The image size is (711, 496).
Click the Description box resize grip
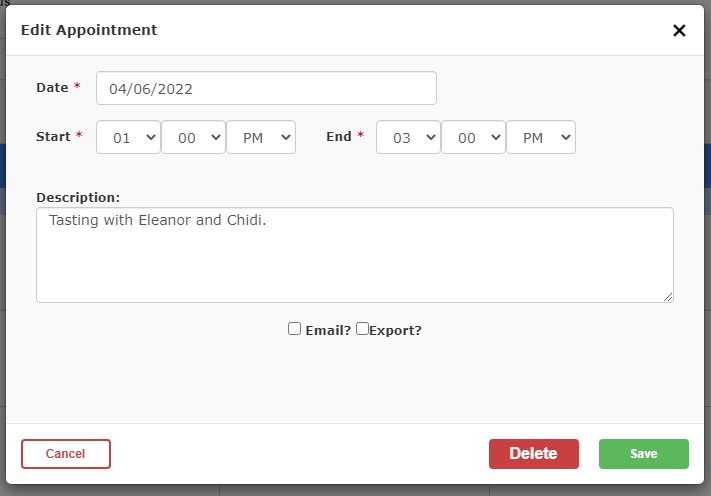(x=668, y=297)
